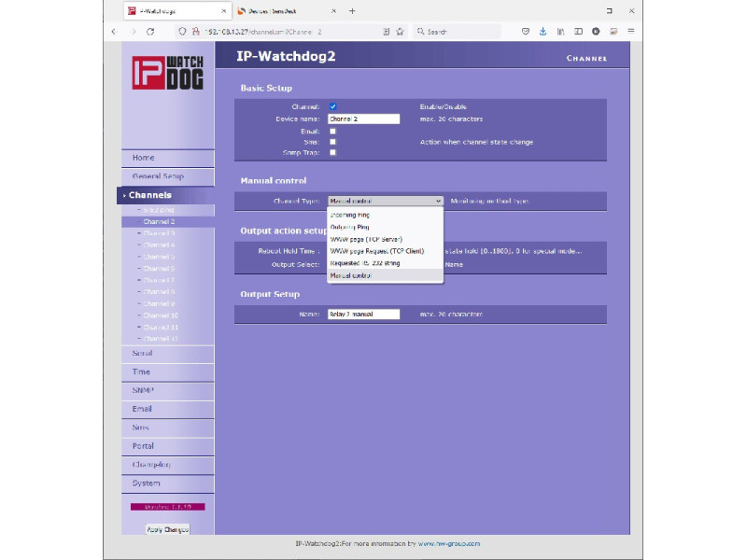Click the insecure connection lock icon
The width and height of the screenshot is (747, 560).
(x=195, y=32)
